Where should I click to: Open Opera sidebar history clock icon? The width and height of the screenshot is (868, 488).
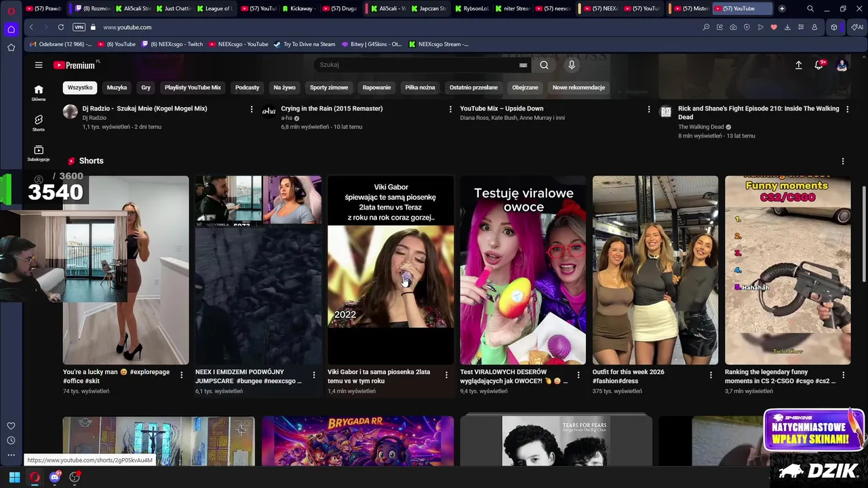point(11,441)
